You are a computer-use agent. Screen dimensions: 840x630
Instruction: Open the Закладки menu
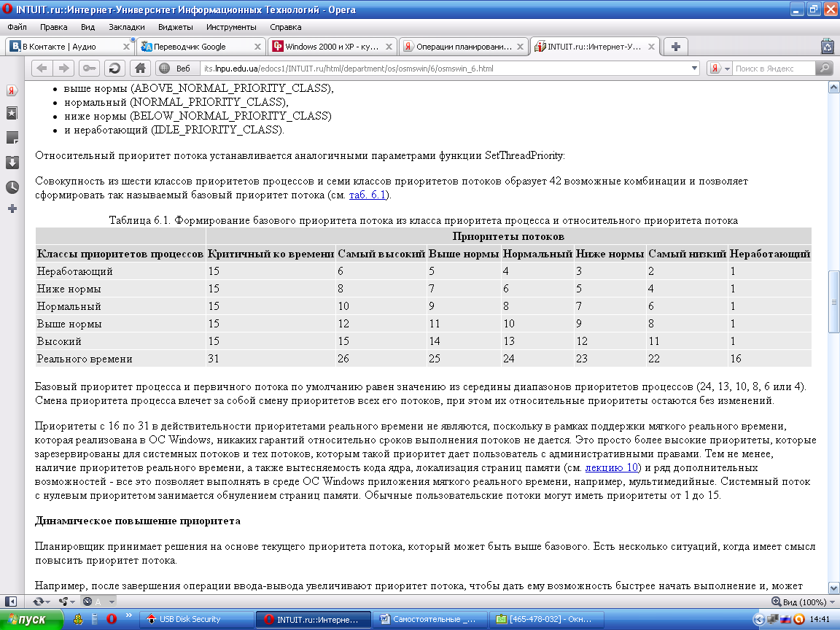pyautogui.click(x=126, y=27)
